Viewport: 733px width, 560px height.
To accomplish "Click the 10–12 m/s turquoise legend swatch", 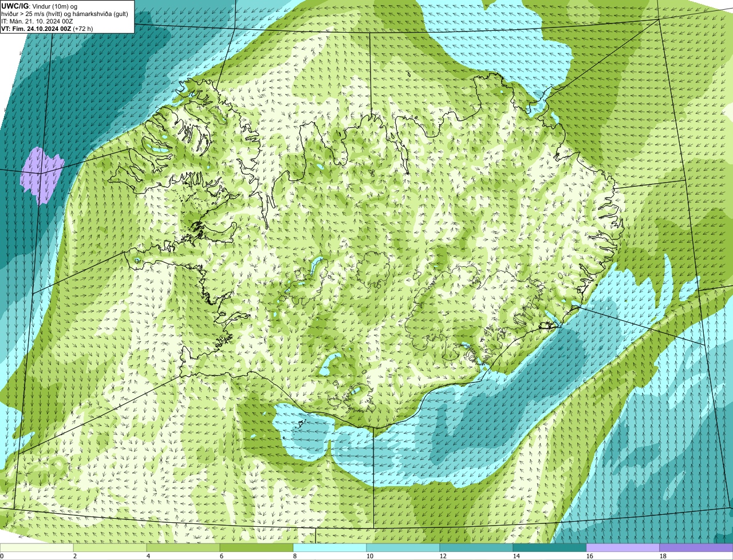I will click(403, 547).
